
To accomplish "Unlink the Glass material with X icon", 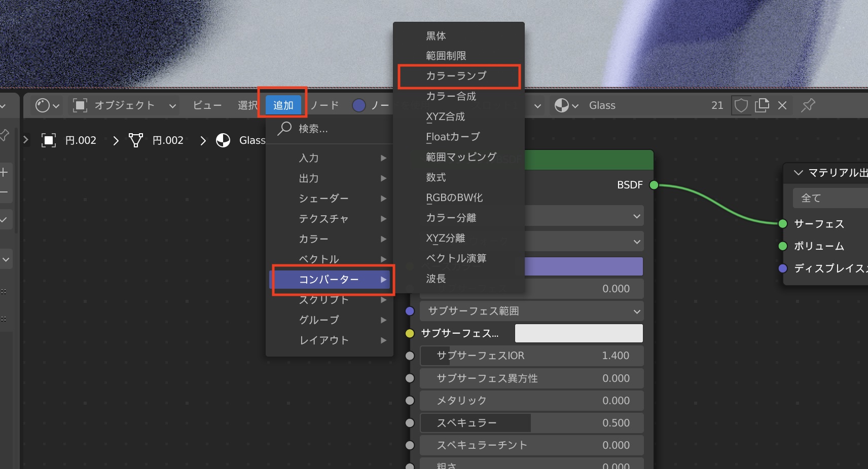I will click(x=782, y=105).
